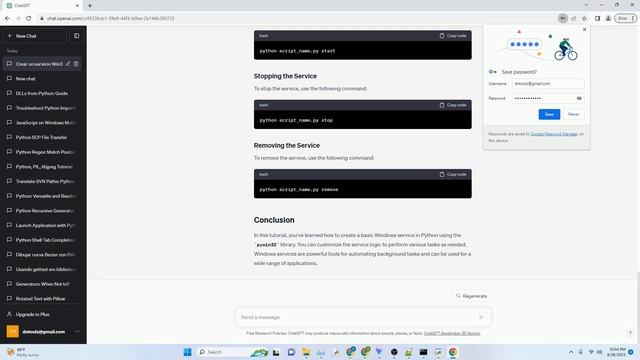
Task: Reveal password with the eye icon
Action: [579, 98]
